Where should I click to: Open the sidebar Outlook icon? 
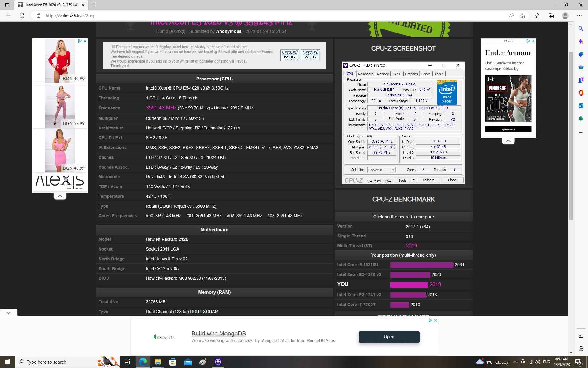tap(581, 106)
